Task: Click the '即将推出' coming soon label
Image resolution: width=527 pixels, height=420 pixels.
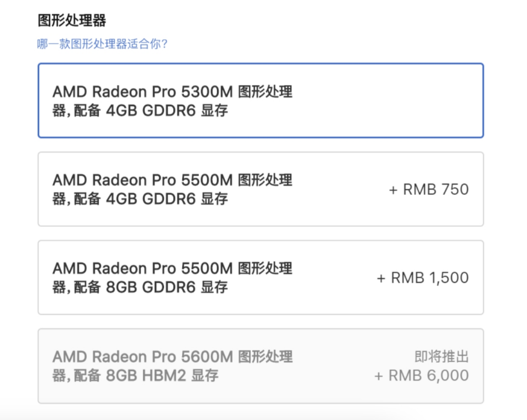Action: [442, 357]
